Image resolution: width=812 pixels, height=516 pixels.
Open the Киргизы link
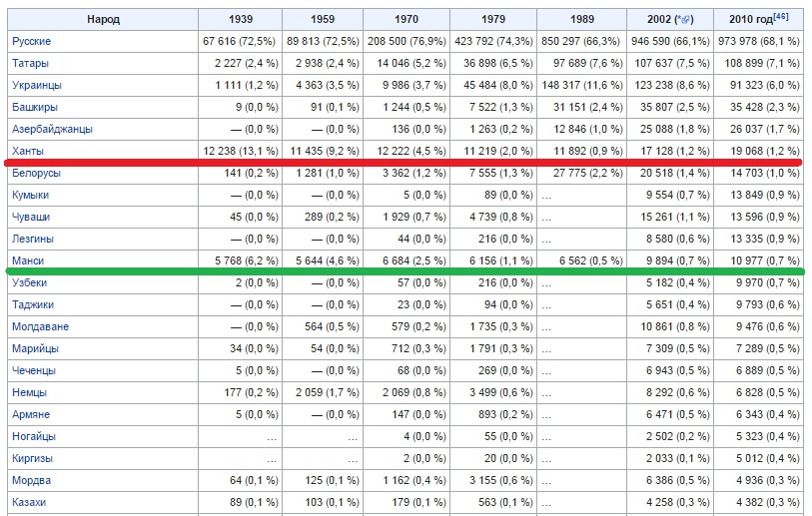point(32,458)
